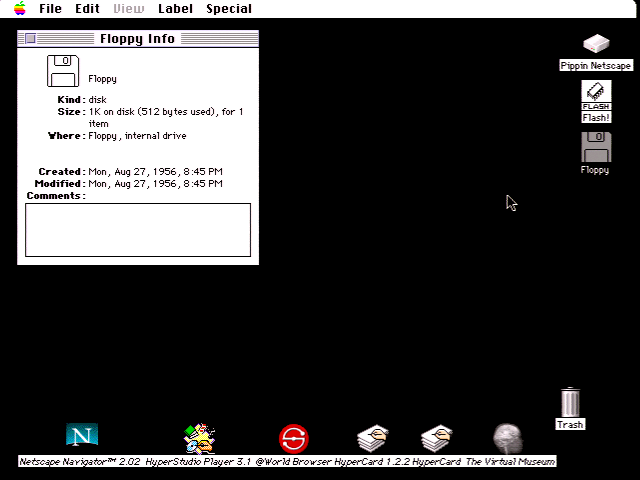Select the @World Browser red icon
The image size is (640, 480).
(293, 439)
